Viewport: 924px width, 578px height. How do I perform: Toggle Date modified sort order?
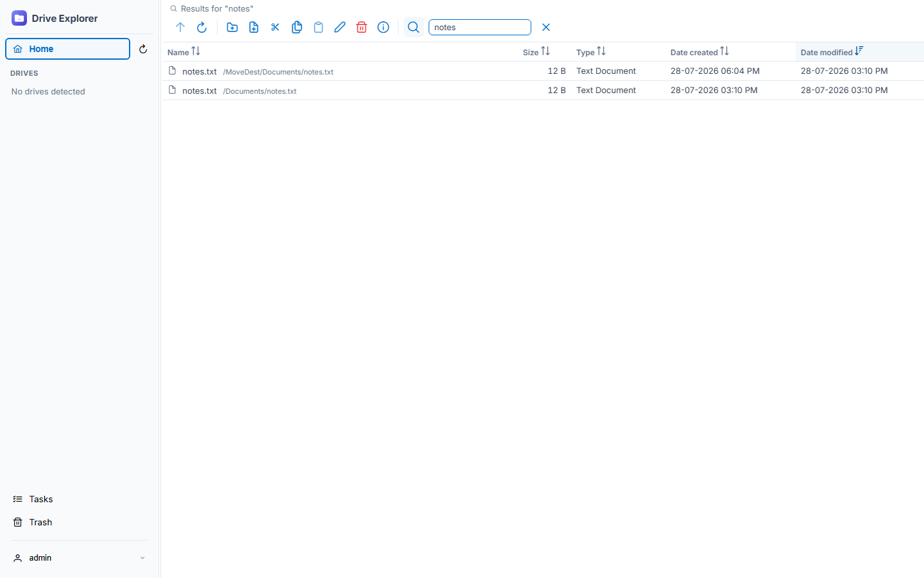(832, 52)
